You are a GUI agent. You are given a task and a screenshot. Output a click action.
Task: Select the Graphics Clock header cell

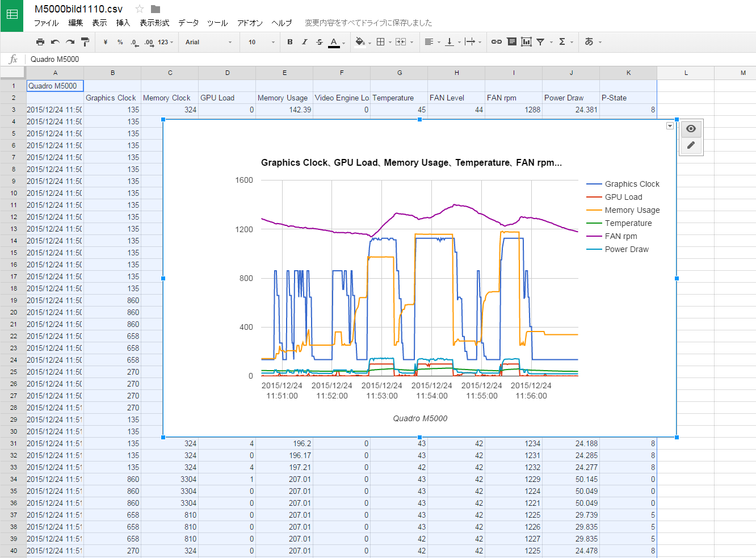coord(112,98)
